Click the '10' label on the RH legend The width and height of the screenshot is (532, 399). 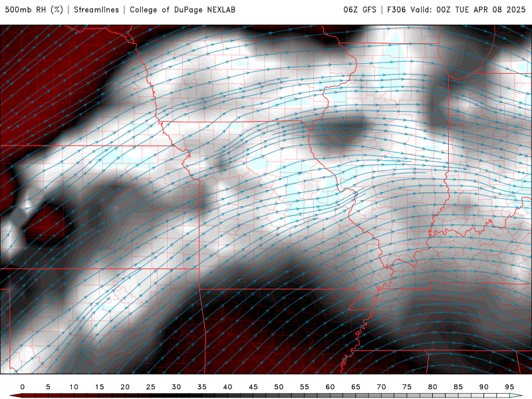pyautogui.click(x=74, y=387)
